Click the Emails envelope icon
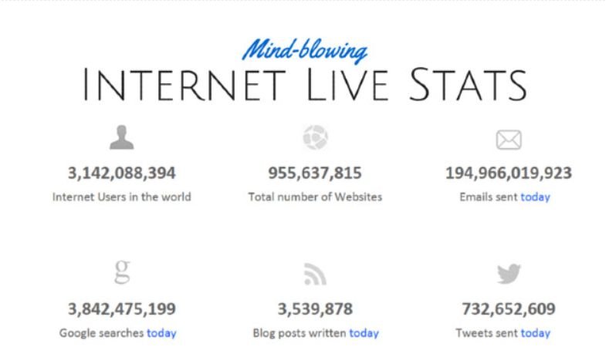The image size is (609, 364). (508, 140)
